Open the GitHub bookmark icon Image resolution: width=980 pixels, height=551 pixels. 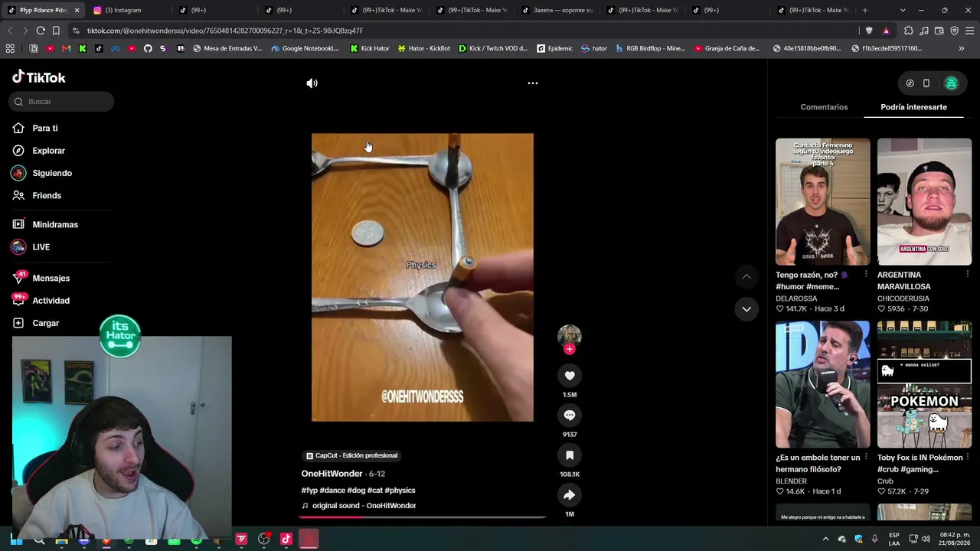[x=148, y=48]
